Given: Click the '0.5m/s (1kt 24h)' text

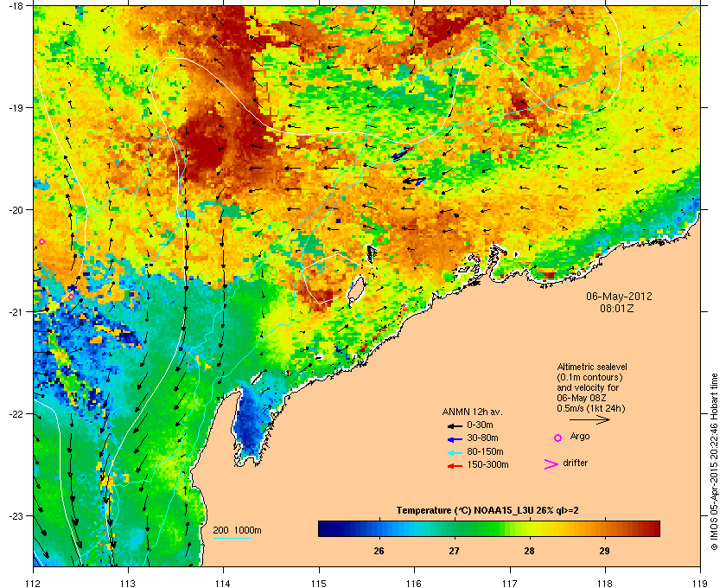Looking at the screenshot, I should (x=591, y=409).
